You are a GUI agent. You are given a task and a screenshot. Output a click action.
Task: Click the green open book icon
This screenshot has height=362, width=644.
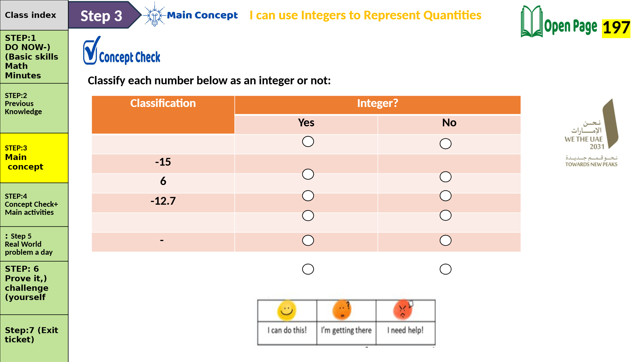coord(531,22)
